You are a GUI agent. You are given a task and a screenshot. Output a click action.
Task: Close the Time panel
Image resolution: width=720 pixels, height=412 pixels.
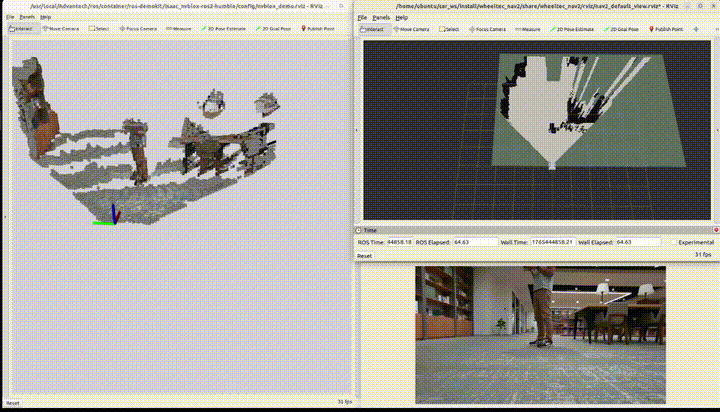point(715,230)
